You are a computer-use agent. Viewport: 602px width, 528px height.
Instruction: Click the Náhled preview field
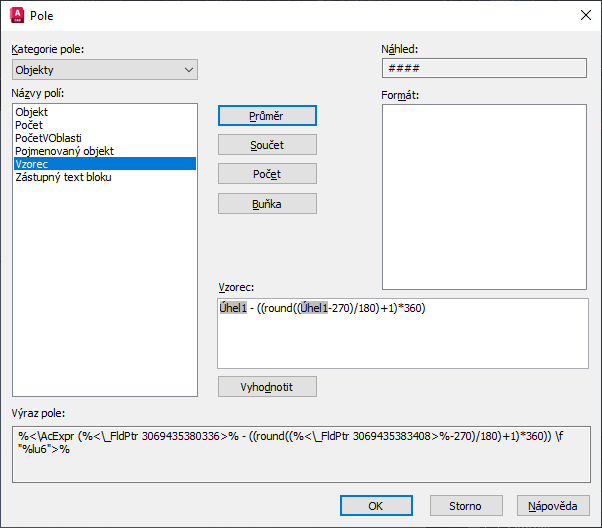tap(484, 68)
